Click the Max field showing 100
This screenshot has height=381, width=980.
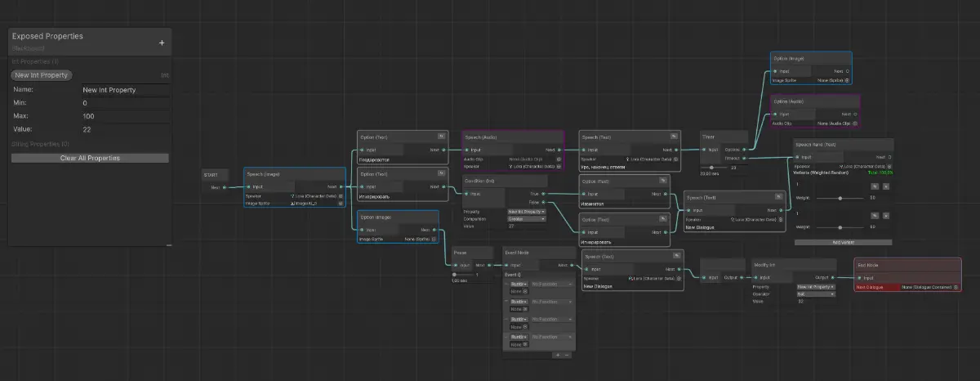coord(126,116)
